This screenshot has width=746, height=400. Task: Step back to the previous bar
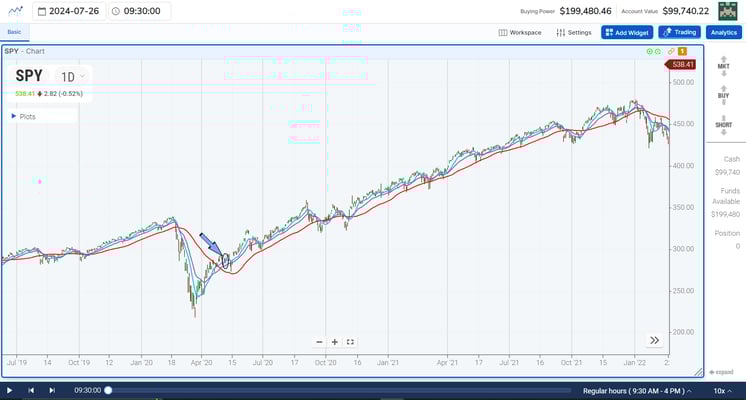[x=31, y=390]
